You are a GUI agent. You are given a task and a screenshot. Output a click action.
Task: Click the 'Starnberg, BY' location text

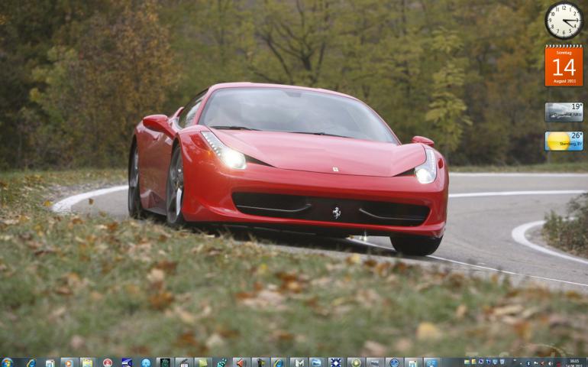tap(570, 145)
